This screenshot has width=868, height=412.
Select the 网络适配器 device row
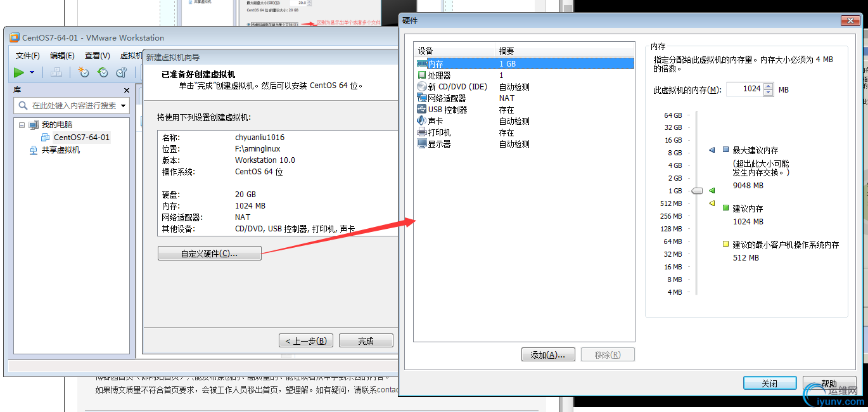coord(525,98)
